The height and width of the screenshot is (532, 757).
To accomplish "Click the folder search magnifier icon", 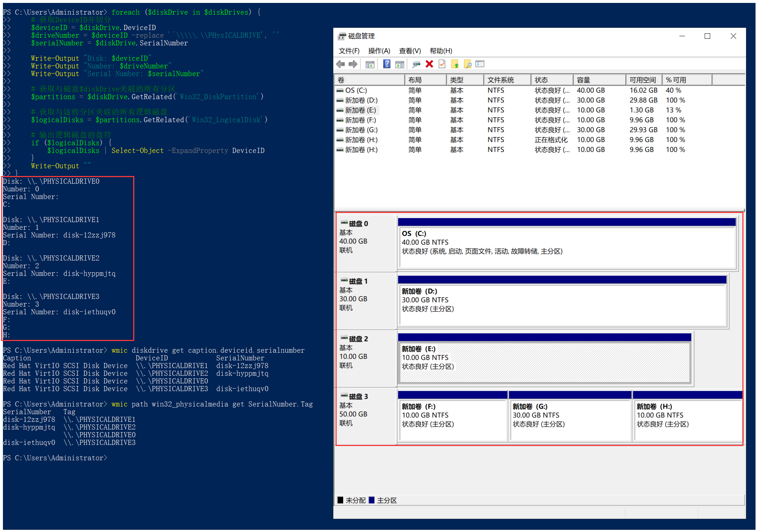I will (x=467, y=64).
